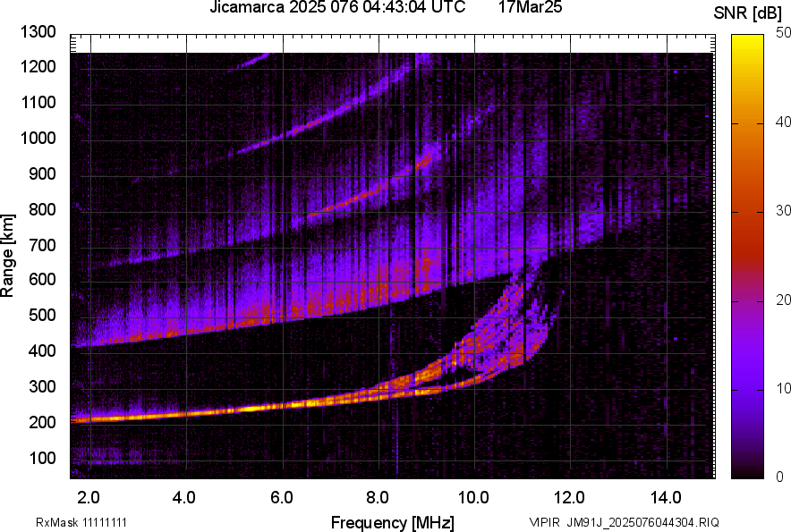Click the colorbar tick label 0
This screenshot has height=532, width=791.
[x=780, y=477]
